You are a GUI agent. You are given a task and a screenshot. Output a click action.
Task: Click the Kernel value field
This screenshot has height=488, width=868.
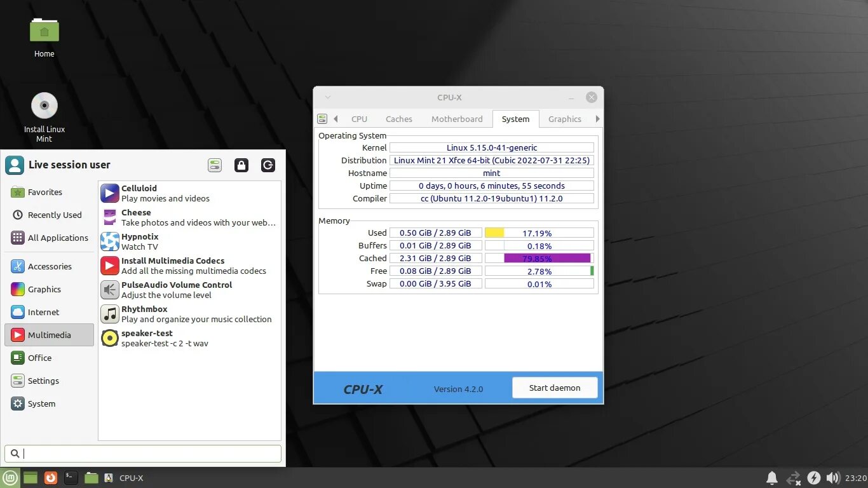492,147
